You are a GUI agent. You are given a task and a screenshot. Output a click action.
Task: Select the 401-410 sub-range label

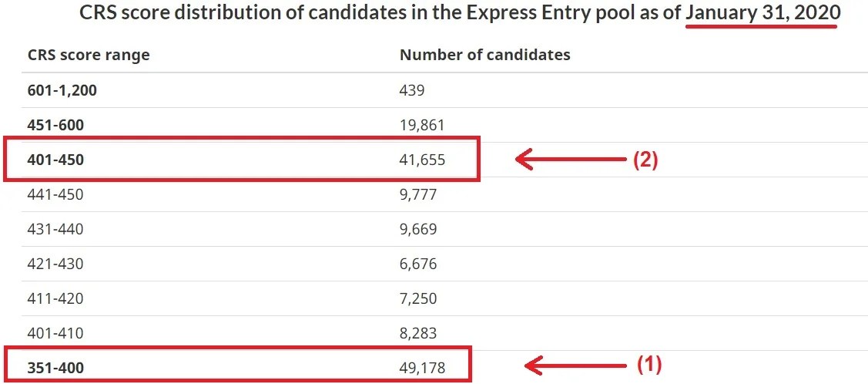point(55,333)
